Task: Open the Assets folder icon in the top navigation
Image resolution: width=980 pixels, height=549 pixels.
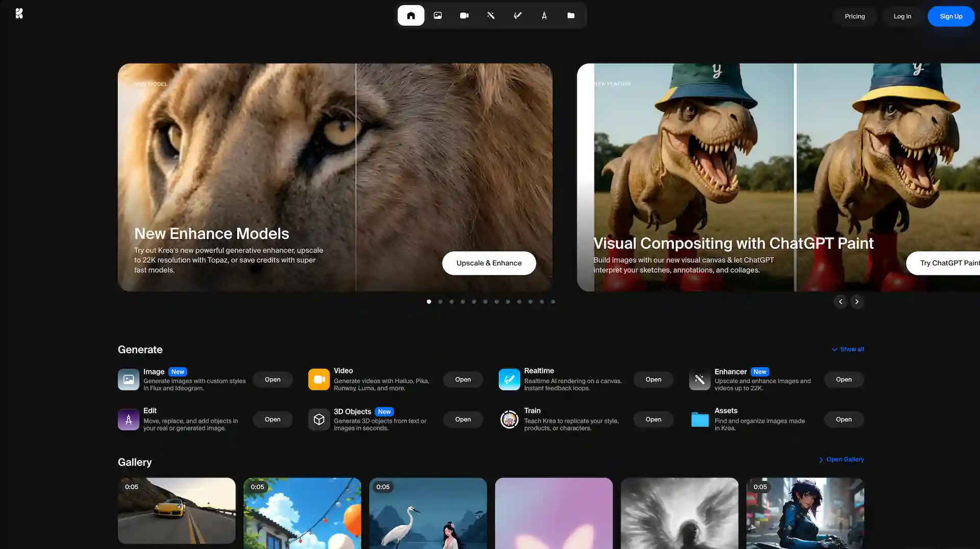Action: click(571, 15)
